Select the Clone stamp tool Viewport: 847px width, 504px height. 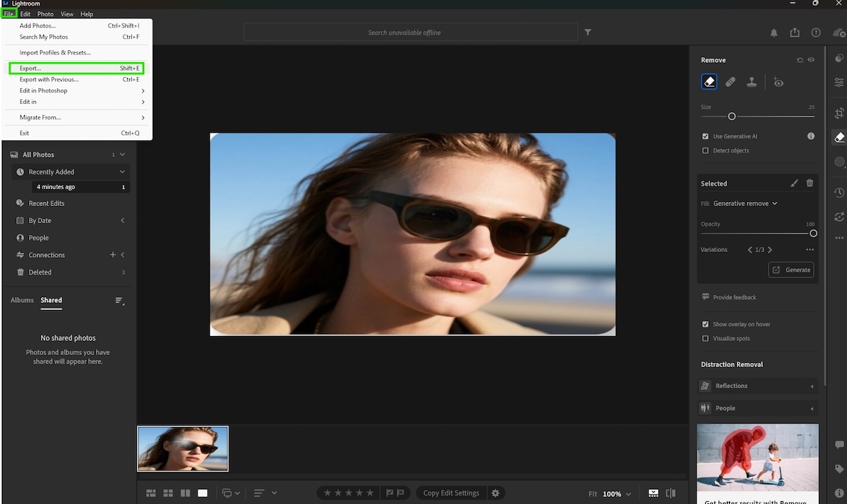pos(752,82)
